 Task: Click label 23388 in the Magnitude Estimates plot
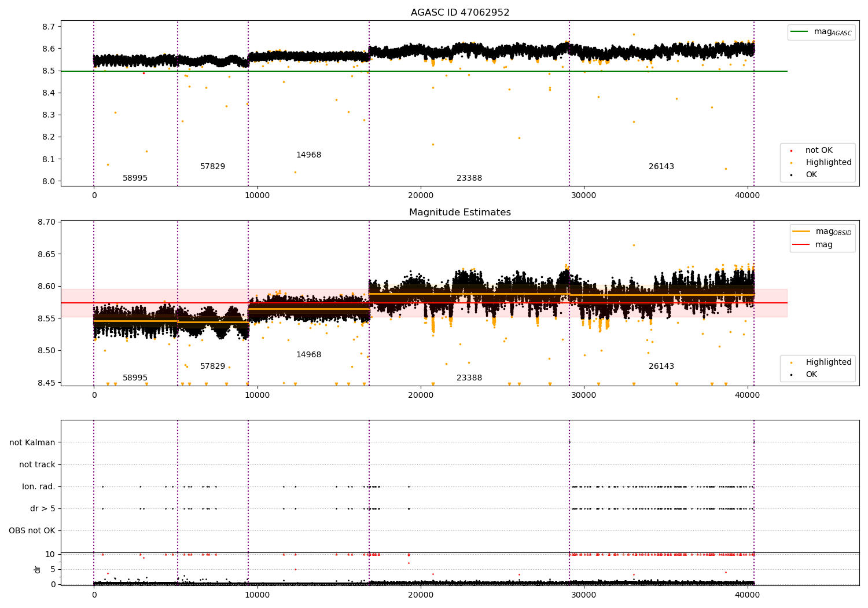[x=469, y=378]
